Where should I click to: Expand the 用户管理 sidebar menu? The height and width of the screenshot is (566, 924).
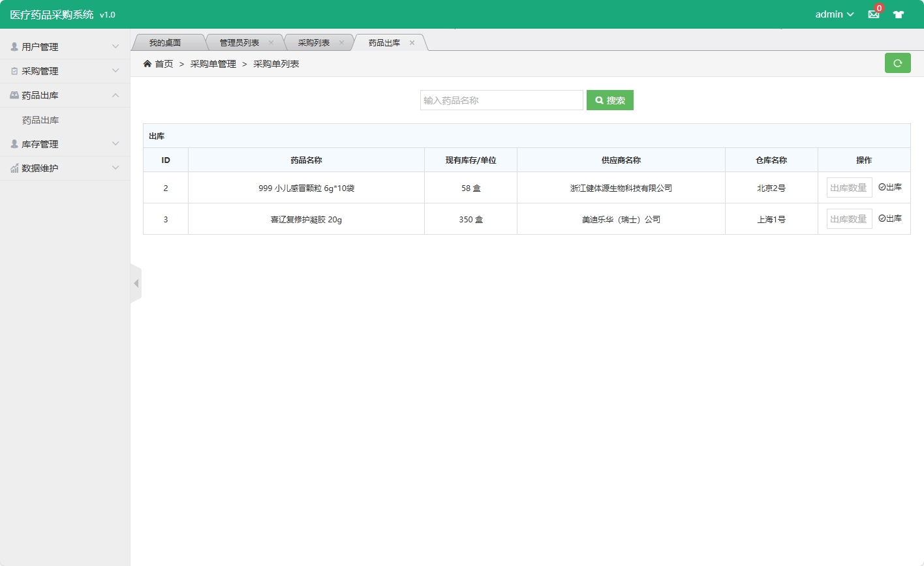65,47
